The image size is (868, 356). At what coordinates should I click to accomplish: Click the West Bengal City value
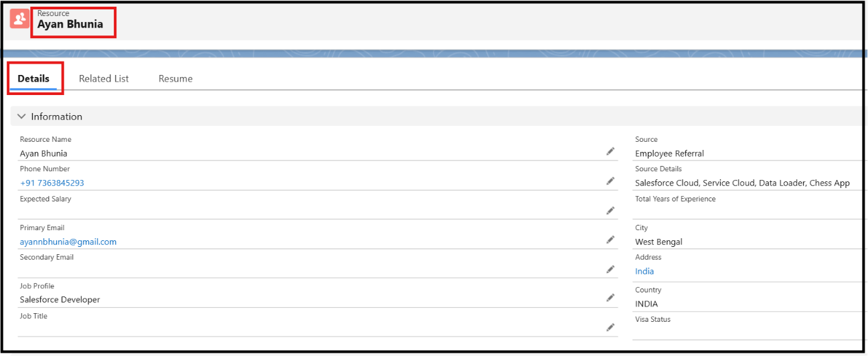coord(659,242)
